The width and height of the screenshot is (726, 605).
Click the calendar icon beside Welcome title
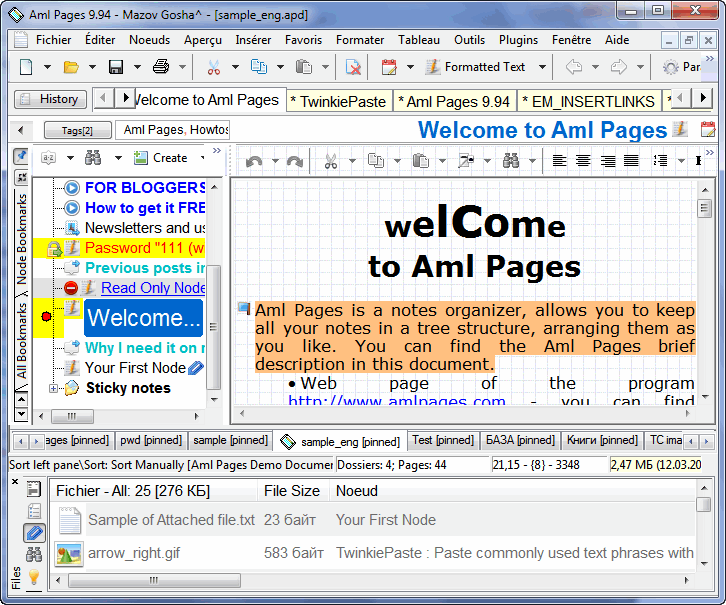pyautogui.click(x=707, y=130)
